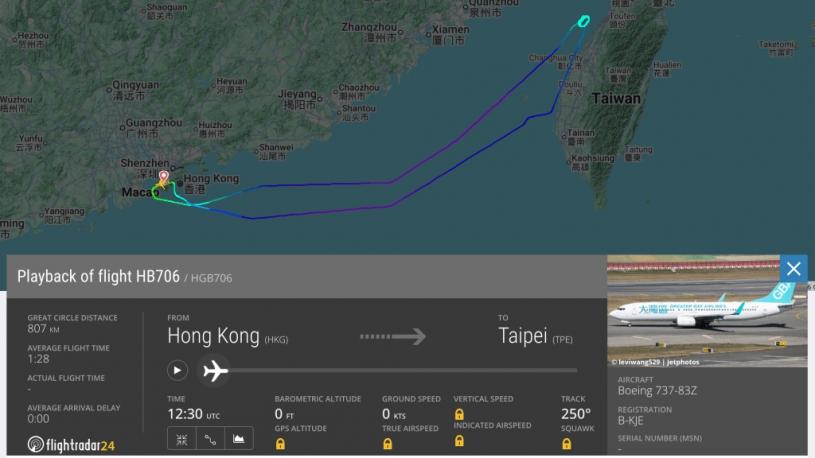This screenshot has height=458, width=815.
Task: Close the flight playback panel
Action: tap(793, 269)
